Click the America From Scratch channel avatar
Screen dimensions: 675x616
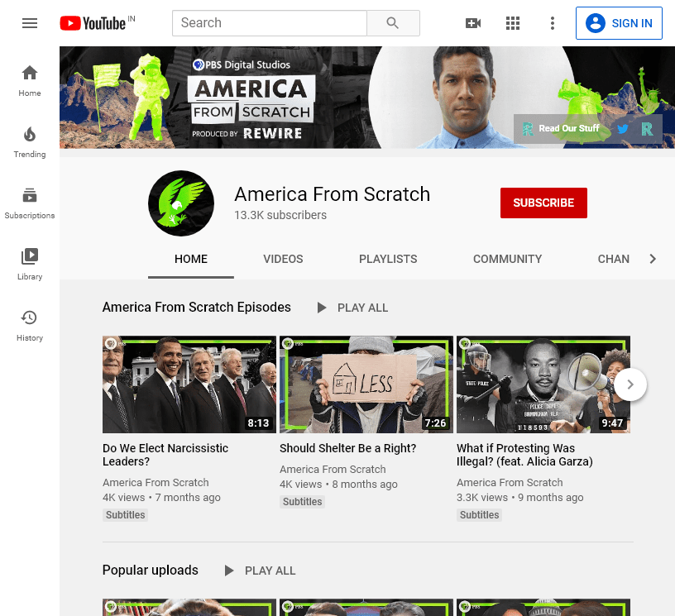pos(181,203)
